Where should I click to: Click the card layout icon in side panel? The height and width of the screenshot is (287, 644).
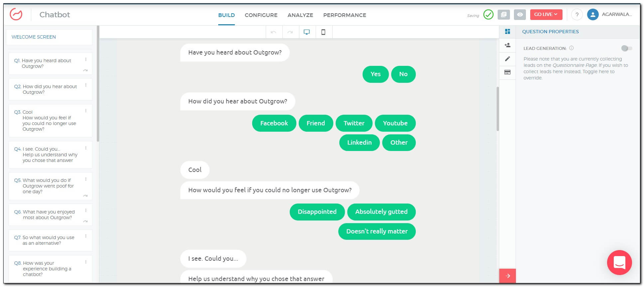tap(507, 72)
